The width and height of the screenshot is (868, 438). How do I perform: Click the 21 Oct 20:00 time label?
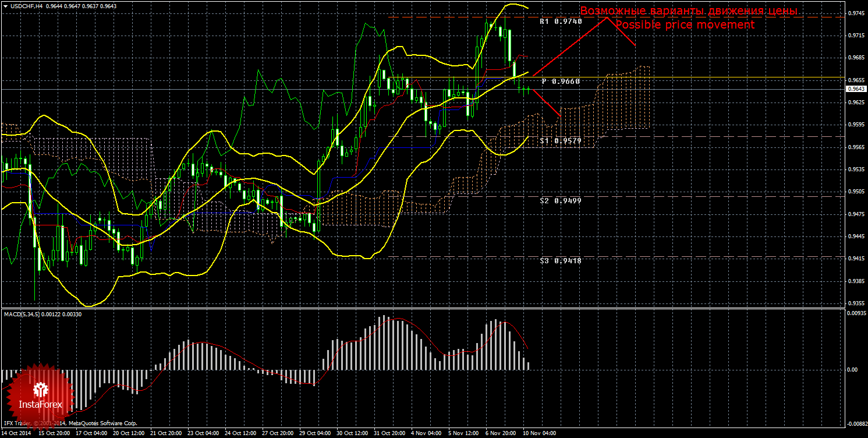click(x=166, y=433)
